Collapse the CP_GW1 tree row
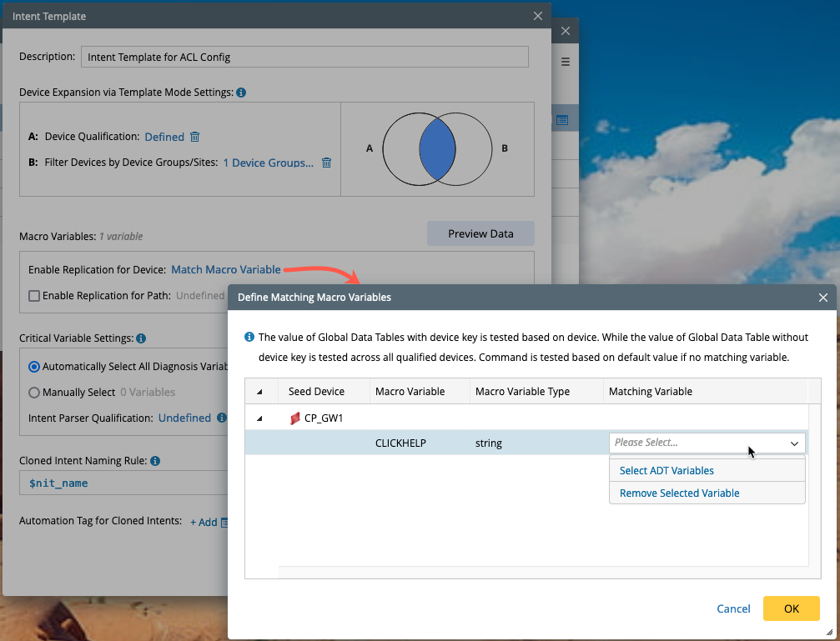The height and width of the screenshot is (641, 840). pos(258,418)
